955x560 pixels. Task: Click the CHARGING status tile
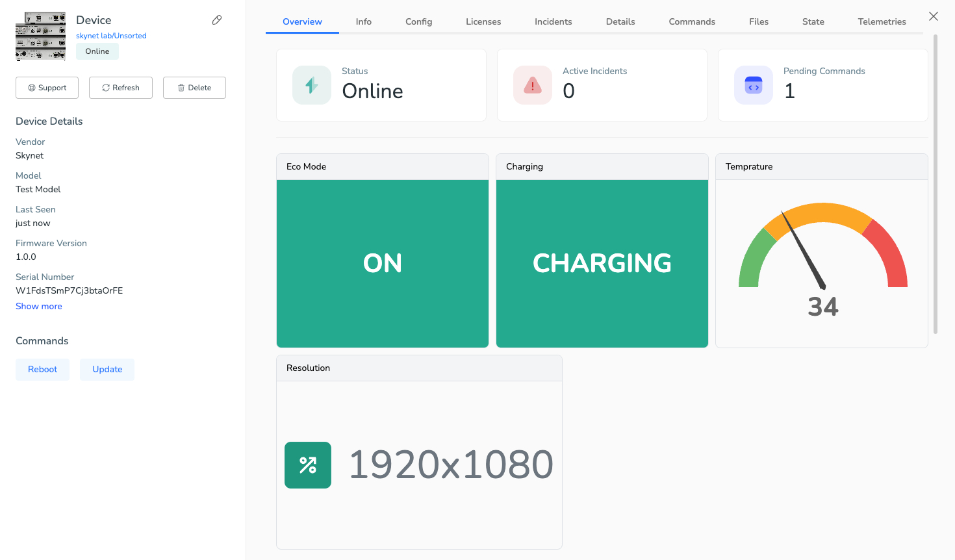[602, 264]
